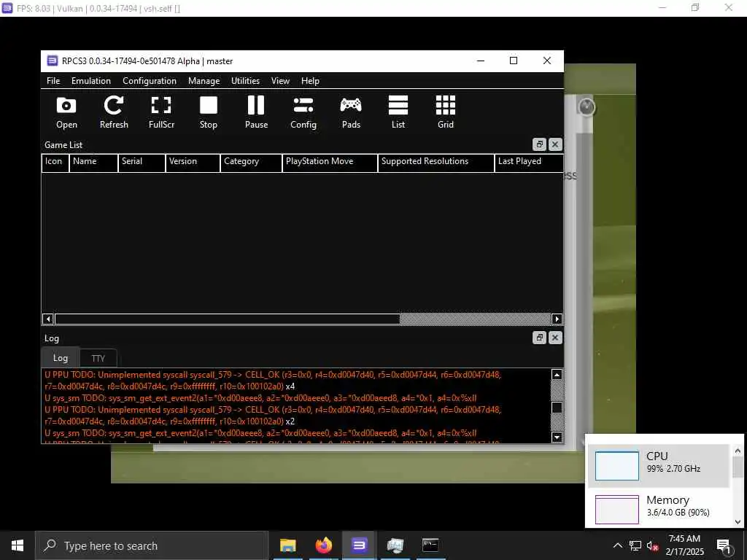Activate RPCS3 taskbar icon

tap(359, 545)
